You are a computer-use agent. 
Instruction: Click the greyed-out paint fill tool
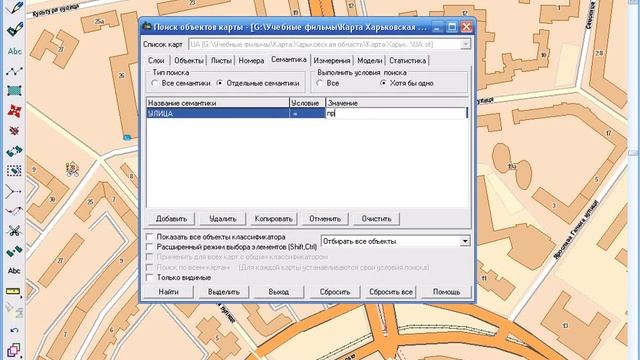(14, 311)
